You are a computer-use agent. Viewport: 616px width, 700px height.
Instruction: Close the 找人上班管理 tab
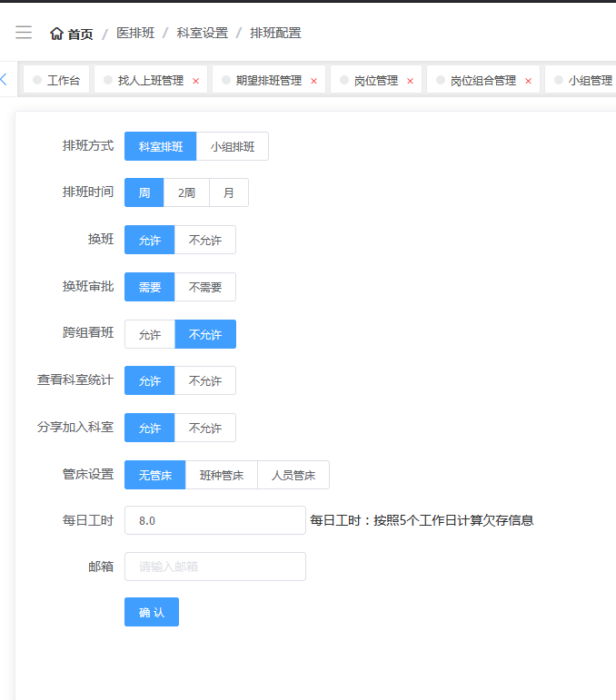tap(195, 81)
